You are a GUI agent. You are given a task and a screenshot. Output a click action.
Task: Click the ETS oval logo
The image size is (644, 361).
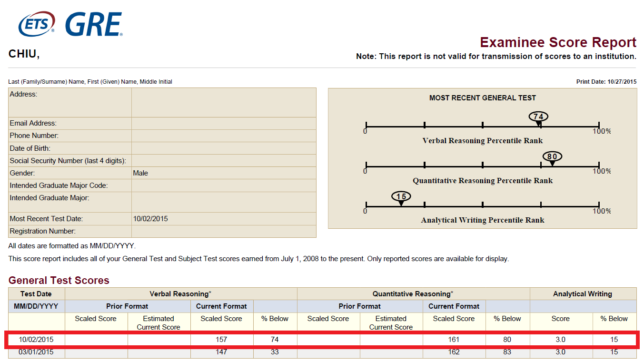[37, 24]
